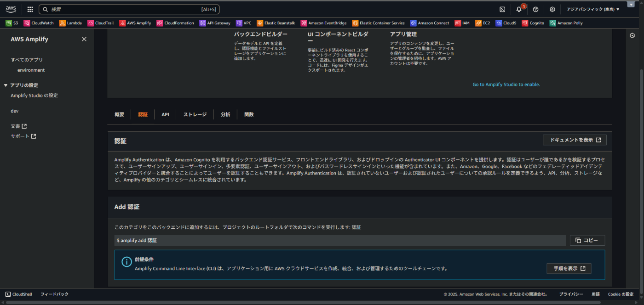Click the info icon in 前提条件 box
Screen dimensions: 644x305
(126, 262)
